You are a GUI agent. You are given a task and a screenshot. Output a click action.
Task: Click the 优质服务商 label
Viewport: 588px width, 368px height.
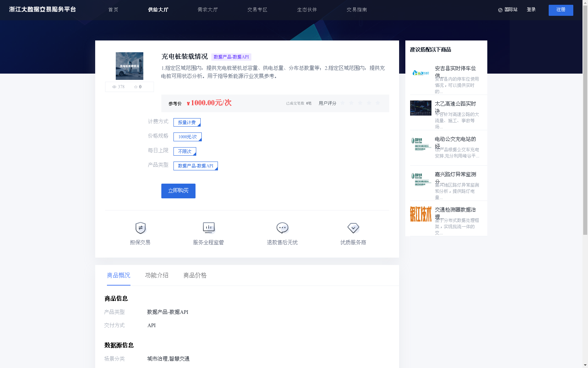tap(353, 243)
